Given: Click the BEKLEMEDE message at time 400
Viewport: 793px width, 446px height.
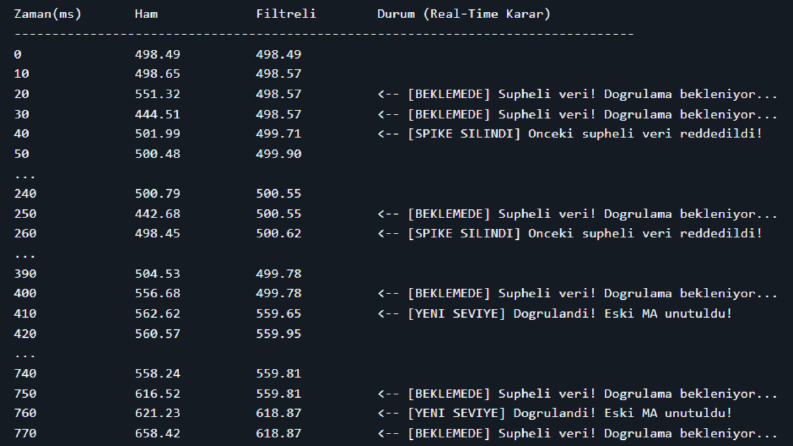Looking at the screenshot, I should (x=577, y=293).
